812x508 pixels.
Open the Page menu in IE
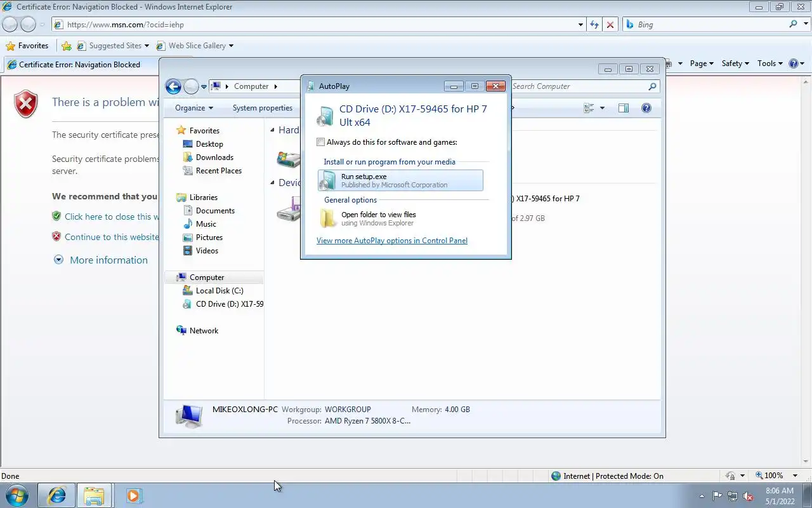click(702, 63)
